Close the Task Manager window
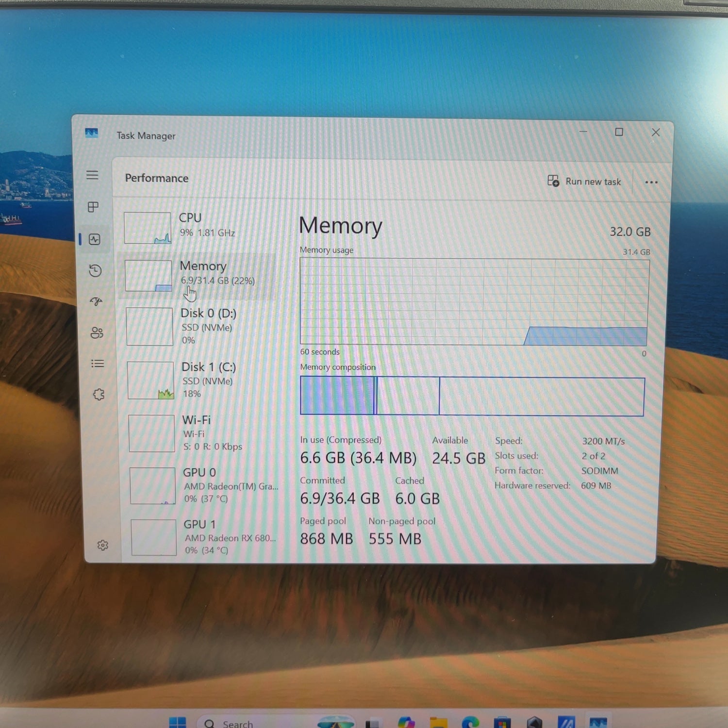728x728 pixels. [656, 132]
